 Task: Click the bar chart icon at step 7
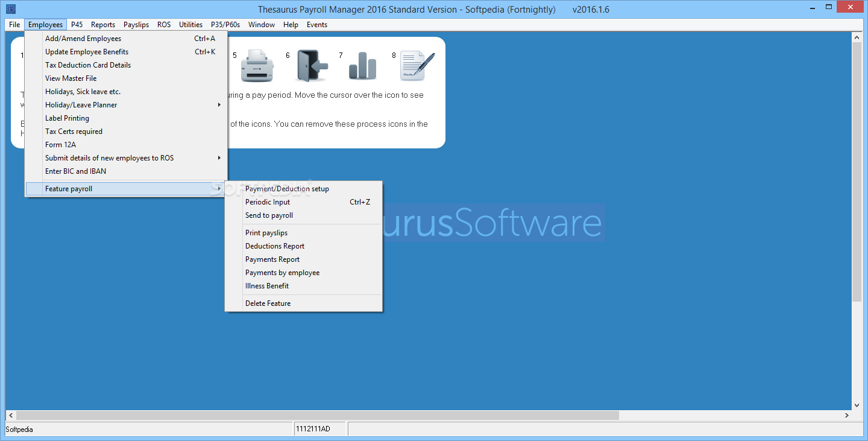pyautogui.click(x=362, y=65)
